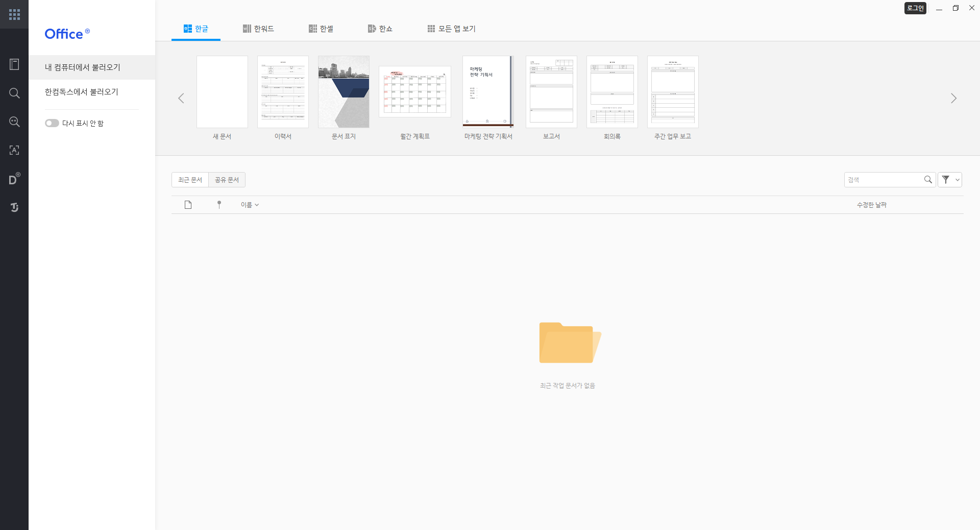The image size is (980, 530).
Task: Open the text recognition (A frame) sidebar icon
Action: (14, 150)
